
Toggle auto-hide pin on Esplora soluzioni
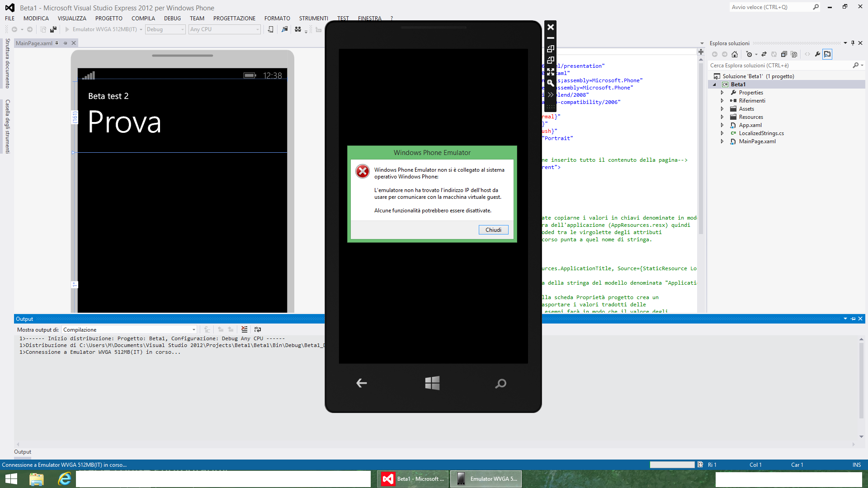pyautogui.click(x=853, y=43)
